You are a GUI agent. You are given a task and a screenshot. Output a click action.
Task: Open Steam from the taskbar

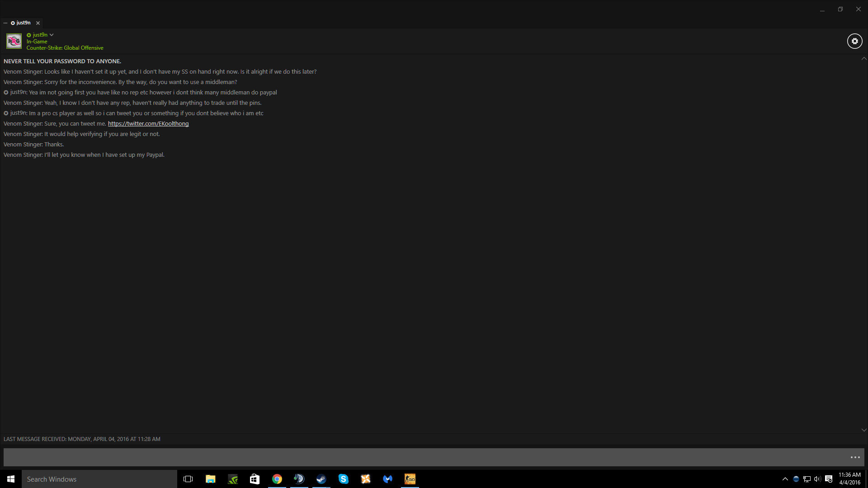(x=321, y=479)
